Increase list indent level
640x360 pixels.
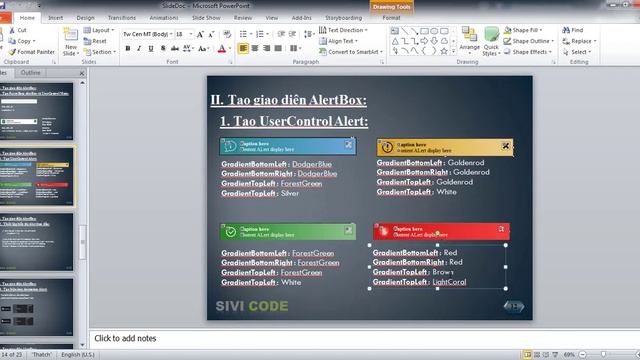pos(292,34)
